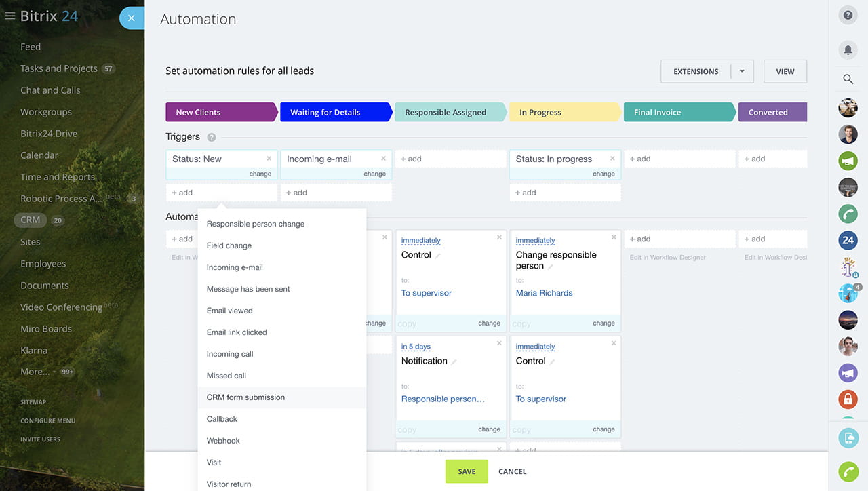The width and height of the screenshot is (868, 491).
Task: Choose Webhook trigger option
Action: point(282,441)
